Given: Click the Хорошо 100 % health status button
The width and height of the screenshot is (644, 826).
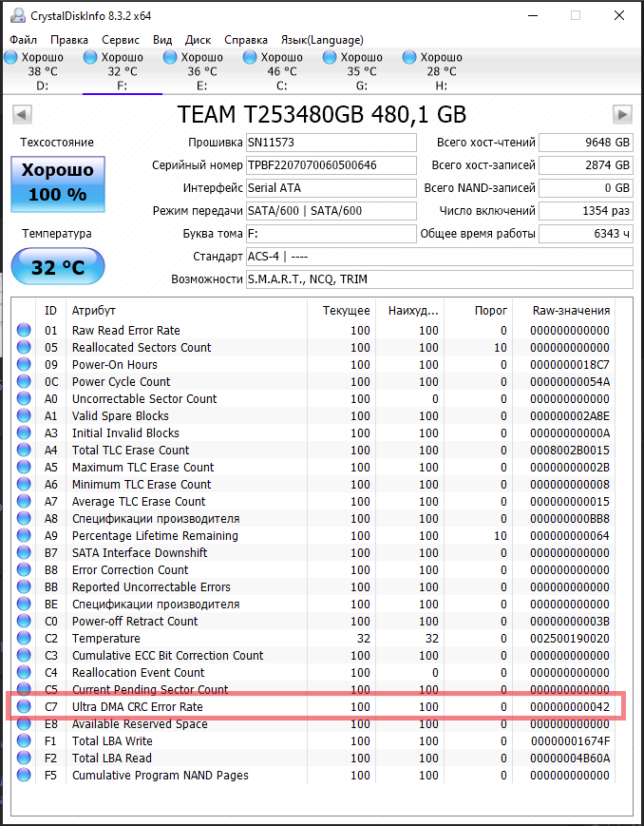Looking at the screenshot, I should (x=58, y=183).
